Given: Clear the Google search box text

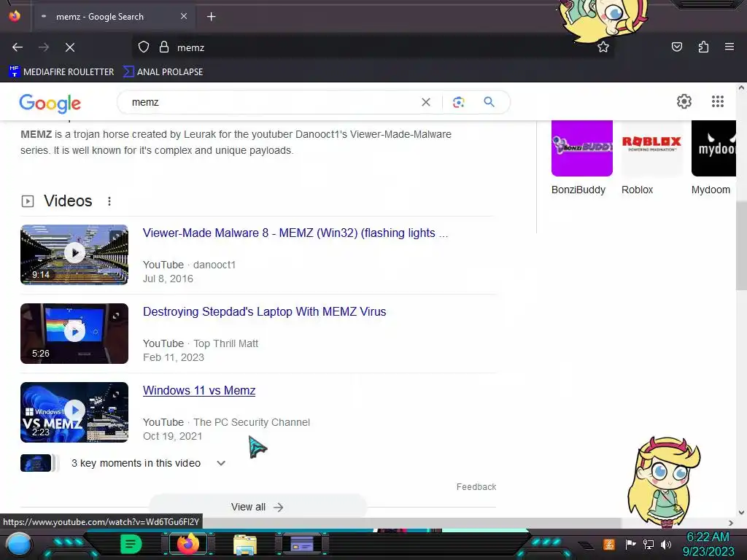Looking at the screenshot, I should [x=426, y=102].
